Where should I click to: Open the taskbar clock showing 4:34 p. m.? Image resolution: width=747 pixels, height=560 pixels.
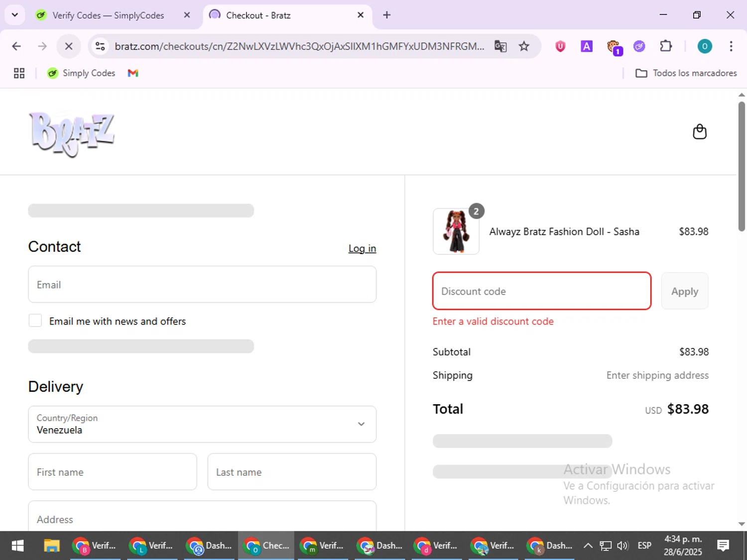pyautogui.click(x=683, y=546)
